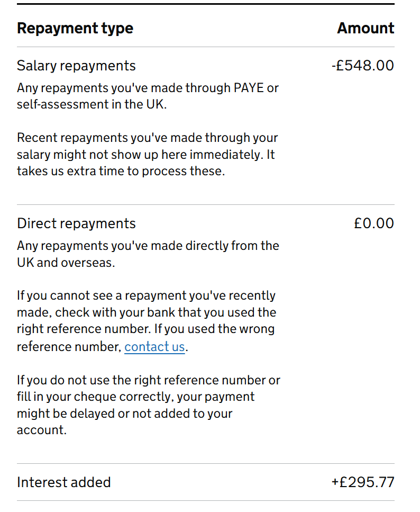Click 'takes us extra time to process' line
The image size is (420, 512).
click(121, 171)
